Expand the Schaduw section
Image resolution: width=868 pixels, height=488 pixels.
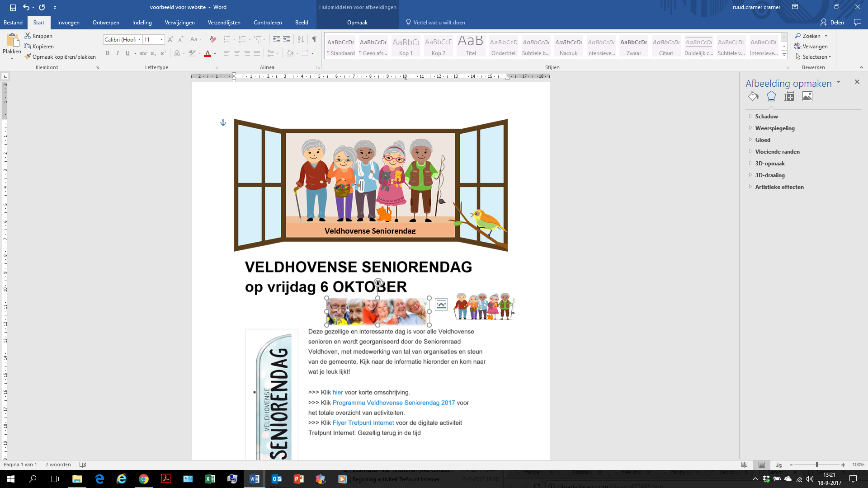[766, 117]
